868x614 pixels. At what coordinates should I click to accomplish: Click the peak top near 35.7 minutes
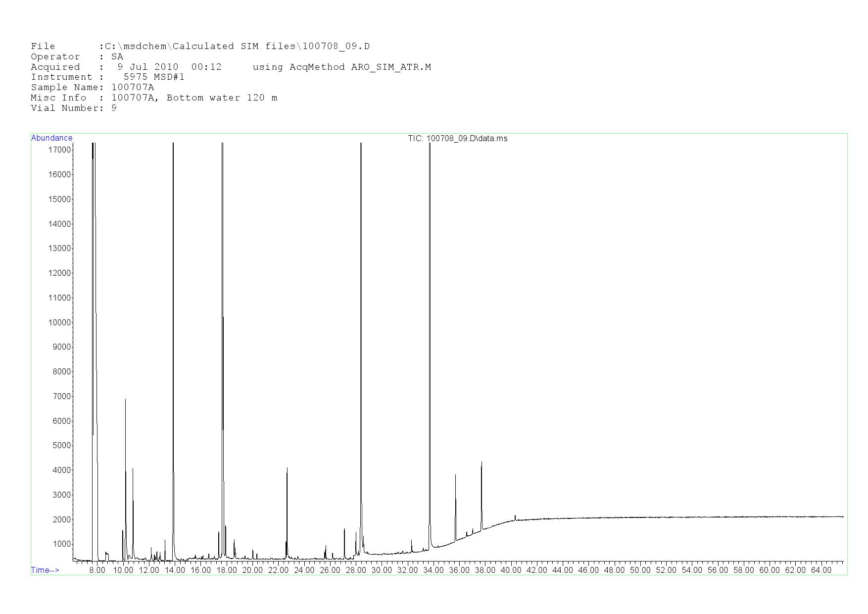tap(455, 475)
